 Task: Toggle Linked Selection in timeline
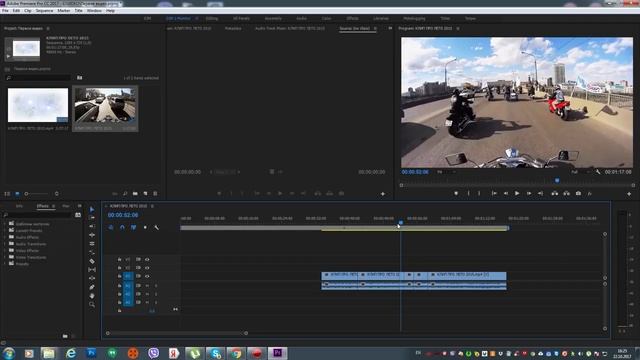pos(133,227)
